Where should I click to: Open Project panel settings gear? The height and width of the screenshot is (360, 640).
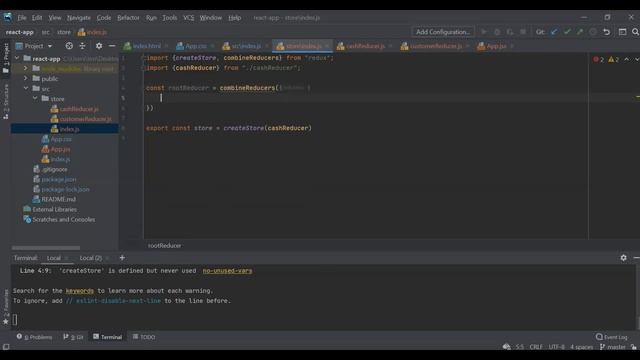[x=99, y=46]
